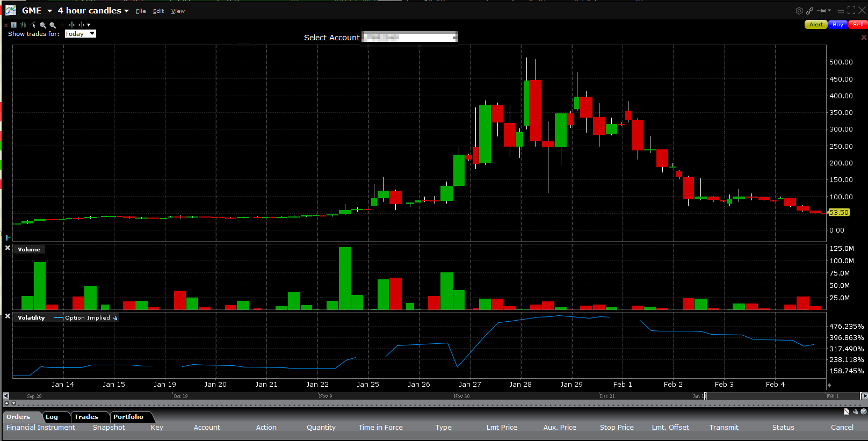Click the Option Implied wrench icon
The image size is (868, 441).
115,318
